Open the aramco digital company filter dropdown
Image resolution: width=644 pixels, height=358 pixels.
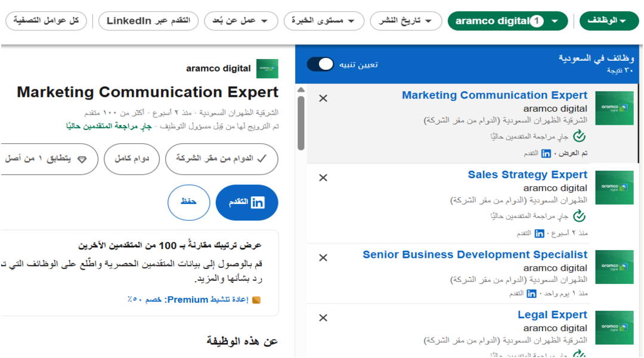click(507, 21)
